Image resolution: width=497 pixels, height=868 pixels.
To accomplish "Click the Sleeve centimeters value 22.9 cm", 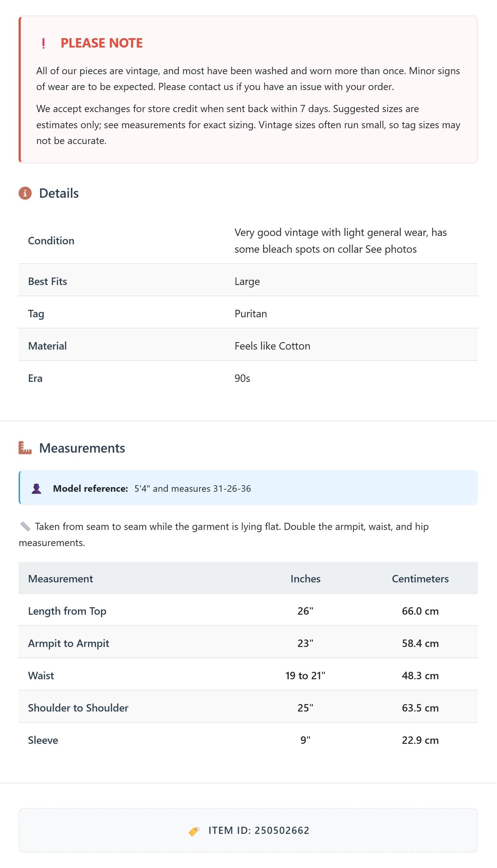I will [420, 740].
